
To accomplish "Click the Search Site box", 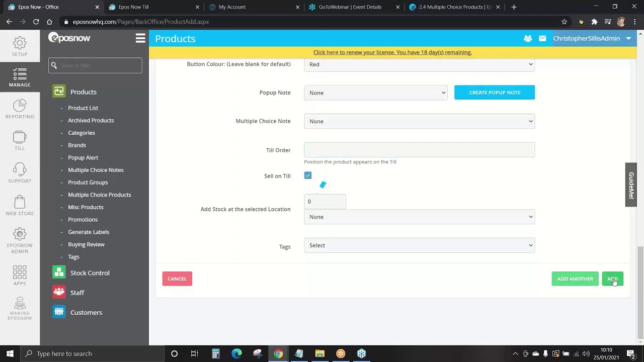I will 95,65.
